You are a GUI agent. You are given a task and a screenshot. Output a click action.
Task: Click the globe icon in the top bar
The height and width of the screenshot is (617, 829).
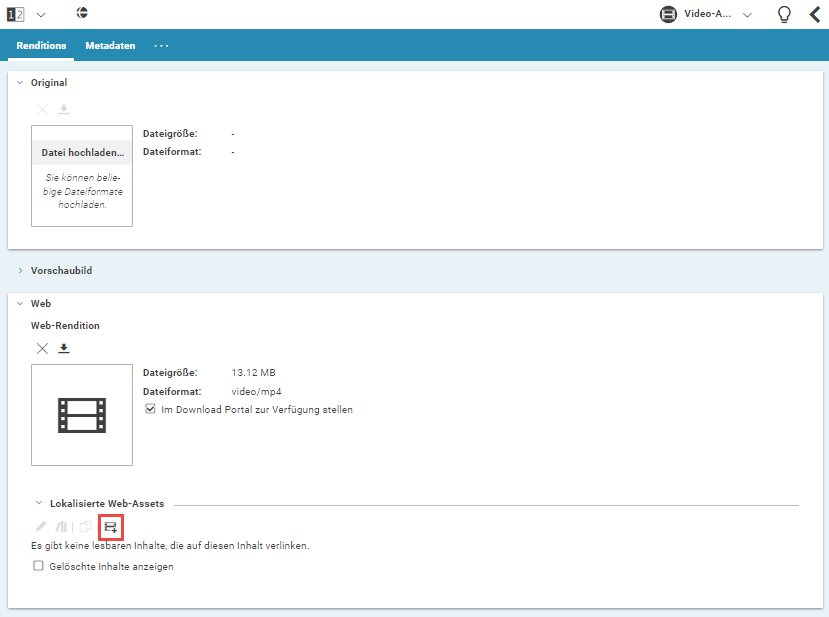(82, 14)
